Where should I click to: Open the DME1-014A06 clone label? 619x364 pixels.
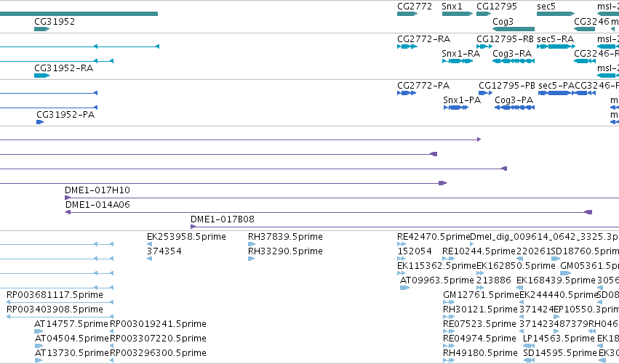[x=97, y=205]
